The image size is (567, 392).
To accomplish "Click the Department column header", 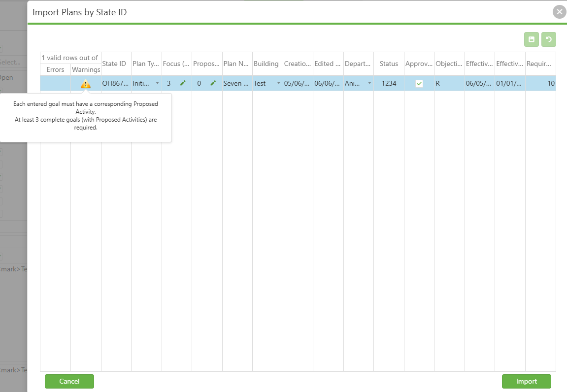I will pyautogui.click(x=359, y=64).
